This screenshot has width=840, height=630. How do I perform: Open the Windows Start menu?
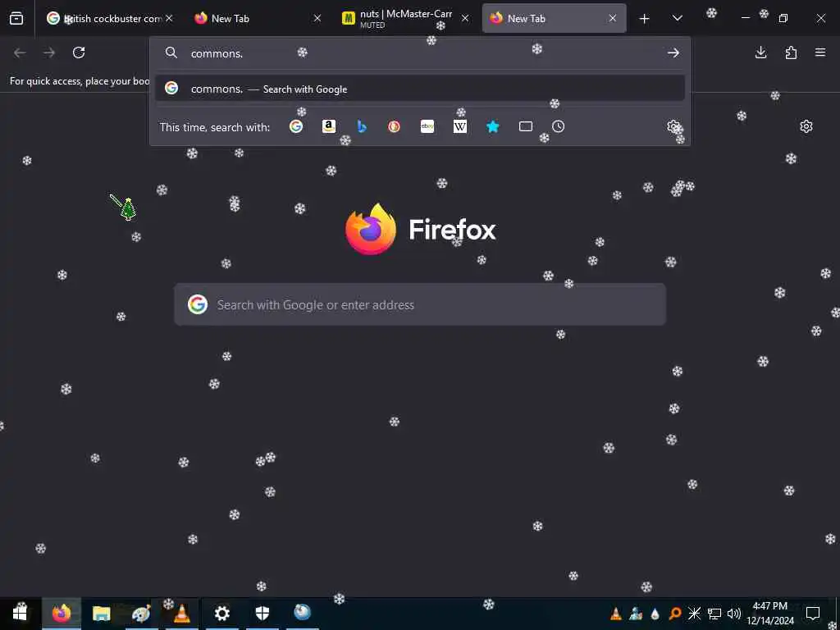tap(21, 613)
